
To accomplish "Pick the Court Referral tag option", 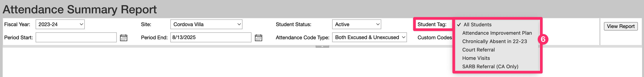I will [478, 50].
